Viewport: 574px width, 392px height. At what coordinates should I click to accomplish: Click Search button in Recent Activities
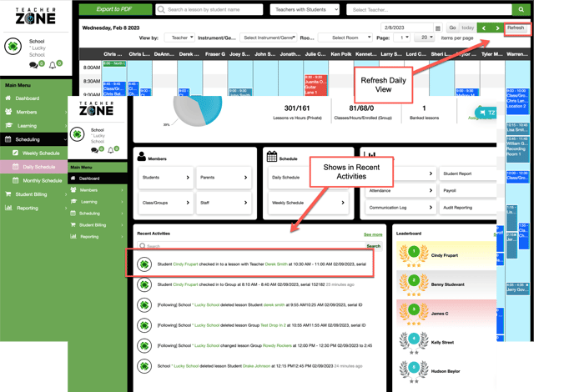click(374, 246)
